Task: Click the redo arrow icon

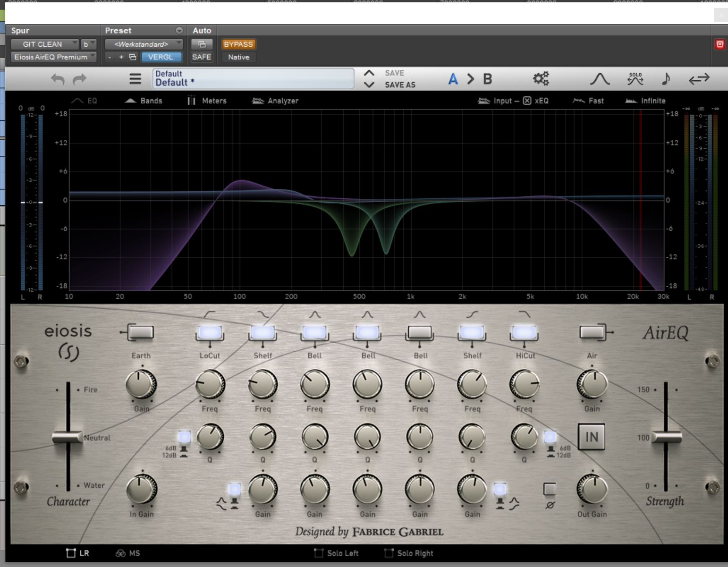Action: coord(79,79)
